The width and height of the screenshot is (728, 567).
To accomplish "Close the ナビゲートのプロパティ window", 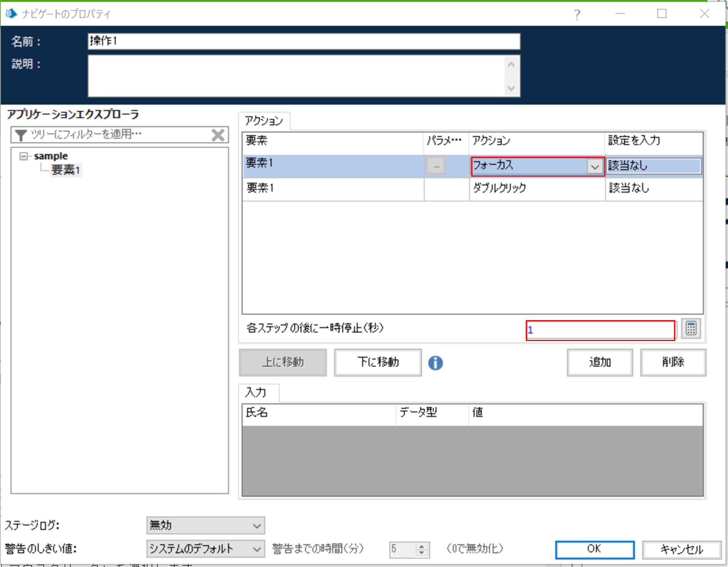I will [704, 14].
